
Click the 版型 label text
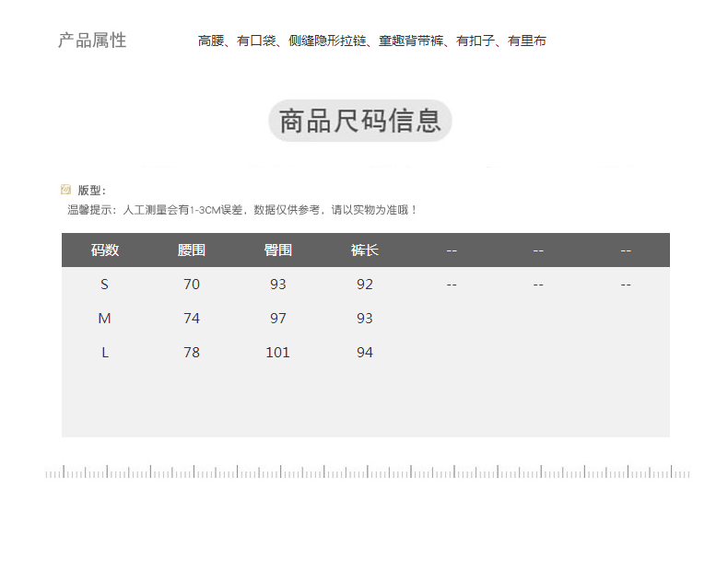pos(92,191)
